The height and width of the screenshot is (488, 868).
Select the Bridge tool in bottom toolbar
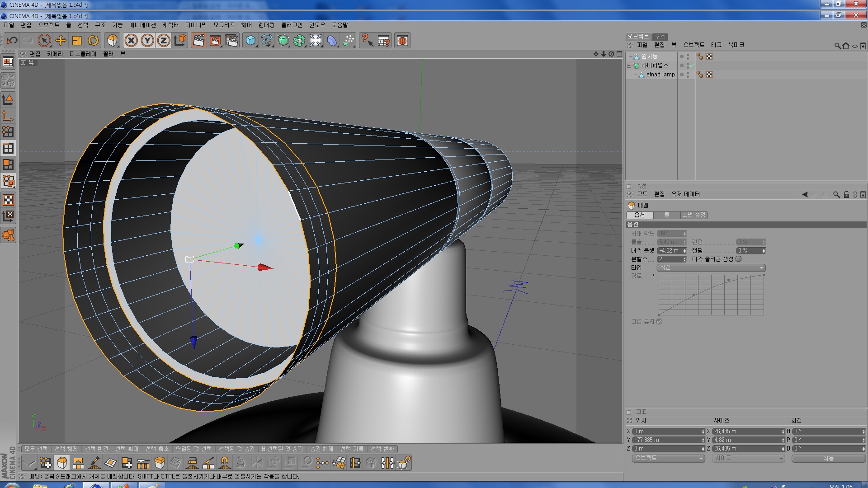78,463
